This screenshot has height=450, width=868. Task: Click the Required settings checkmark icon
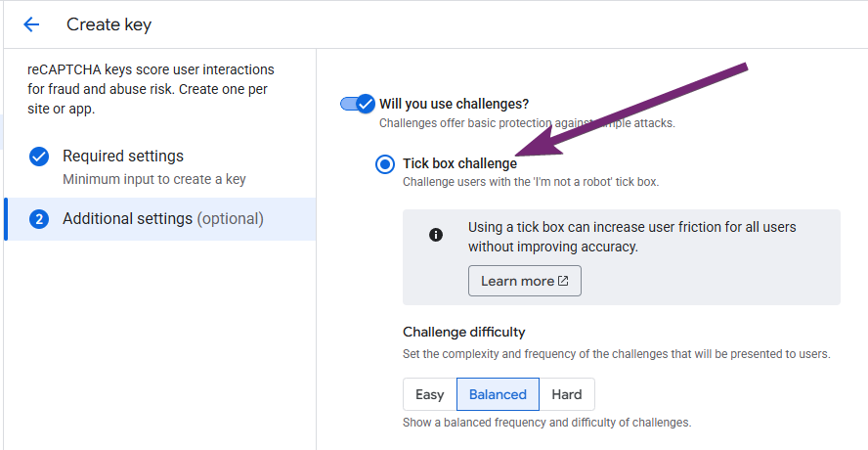point(39,157)
